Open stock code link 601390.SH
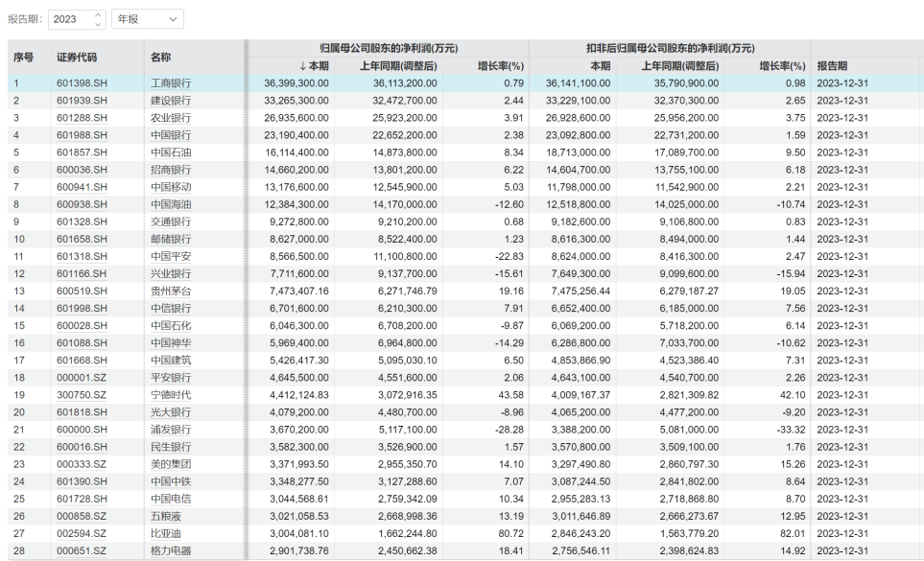This screenshot has height=561, width=924. click(x=82, y=481)
